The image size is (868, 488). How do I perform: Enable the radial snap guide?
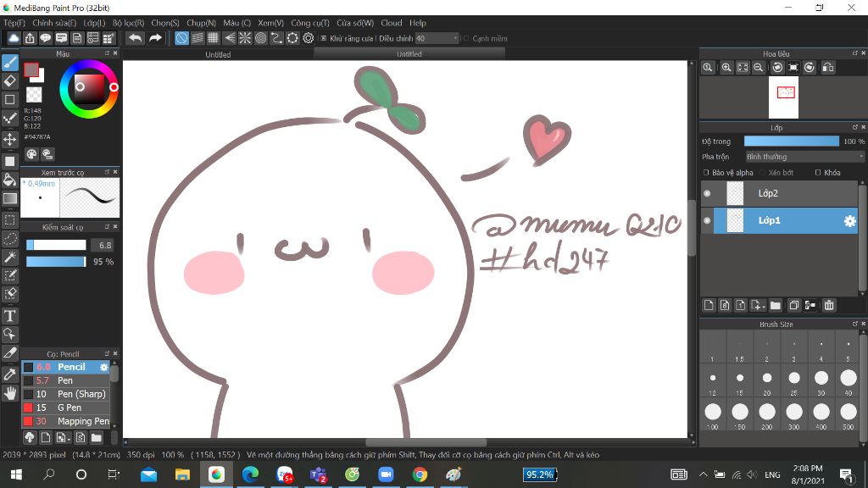coord(245,38)
